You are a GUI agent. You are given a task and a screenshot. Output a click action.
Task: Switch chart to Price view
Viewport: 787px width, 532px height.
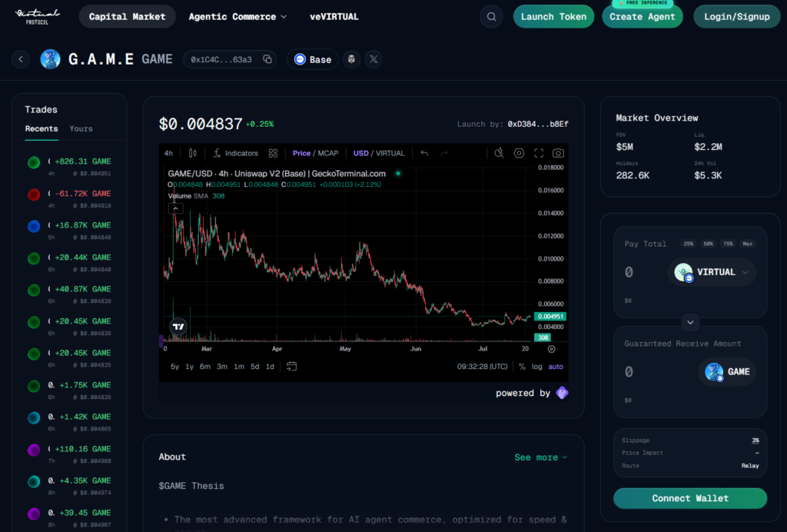(x=301, y=153)
